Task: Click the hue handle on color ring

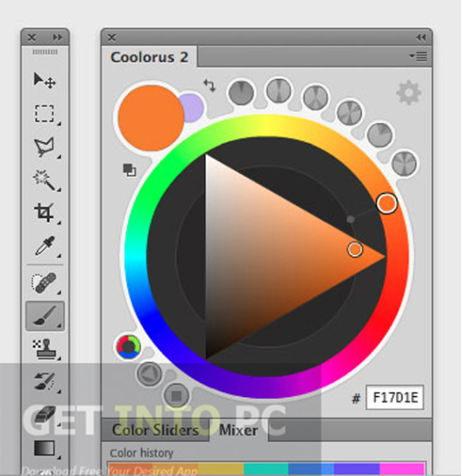Action: (x=387, y=203)
